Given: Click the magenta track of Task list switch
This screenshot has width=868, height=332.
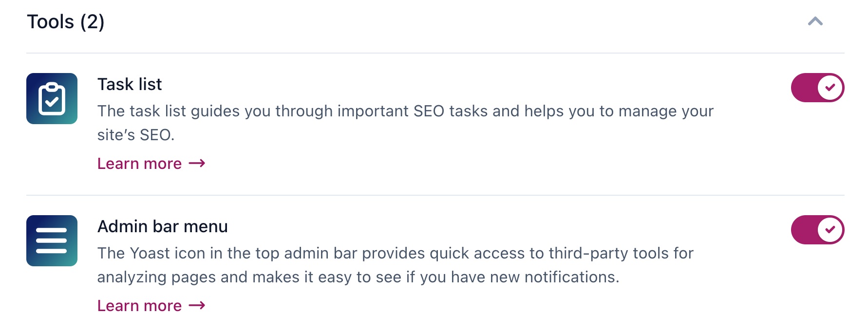Looking at the screenshot, I should tap(804, 88).
